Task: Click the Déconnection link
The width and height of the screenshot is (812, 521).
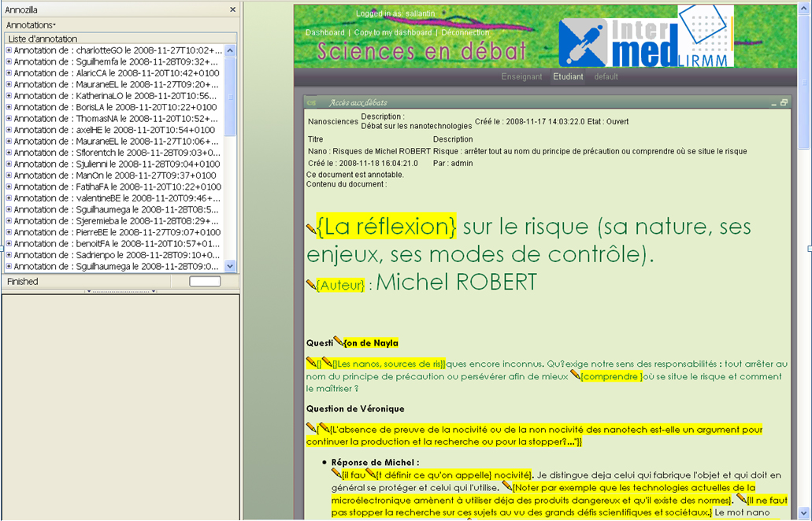Action: (x=465, y=32)
